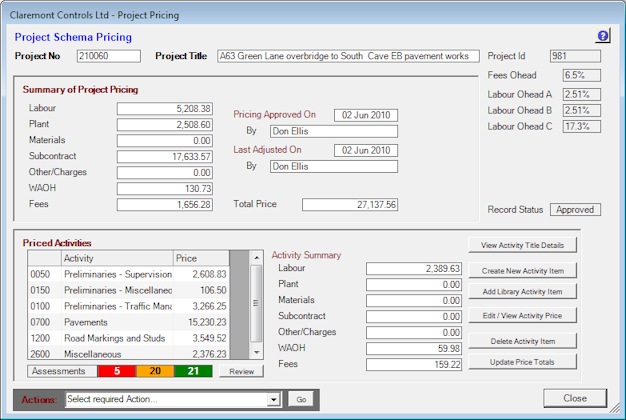Click the Activity column header

tap(117, 258)
